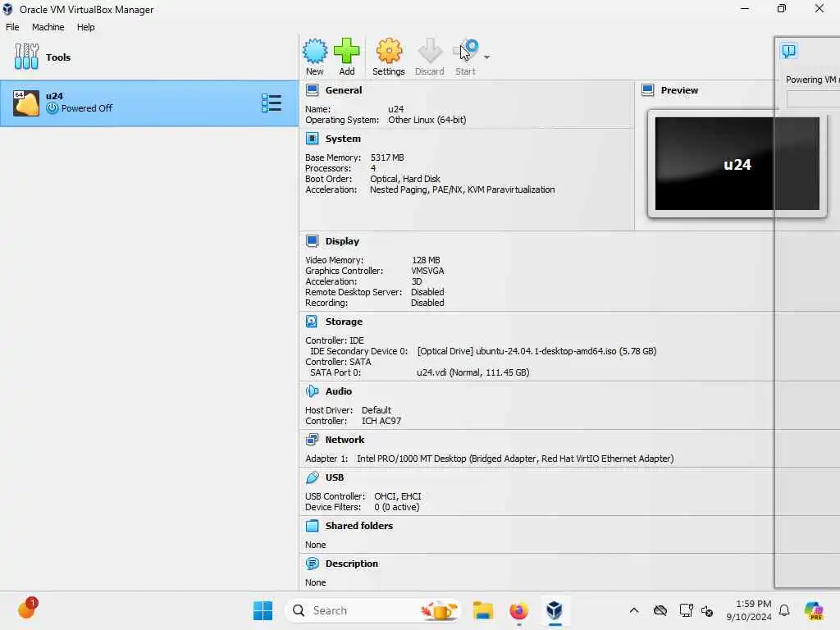This screenshot has width=840, height=630.
Task: Open the Network settings heading link
Action: (x=345, y=440)
